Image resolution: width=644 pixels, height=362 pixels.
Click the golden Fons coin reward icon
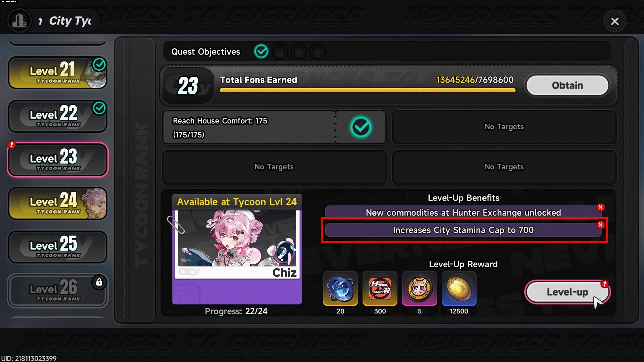tap(459, 289)
